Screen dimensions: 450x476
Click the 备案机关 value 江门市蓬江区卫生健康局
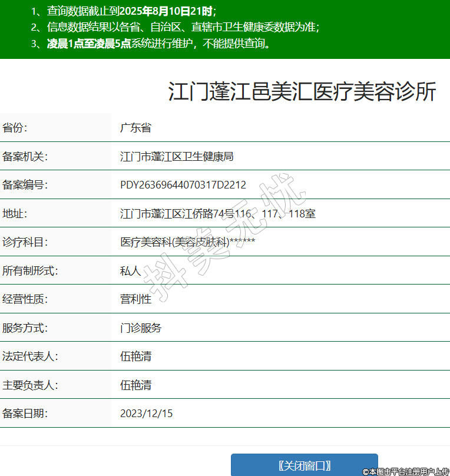coord(177,157)
